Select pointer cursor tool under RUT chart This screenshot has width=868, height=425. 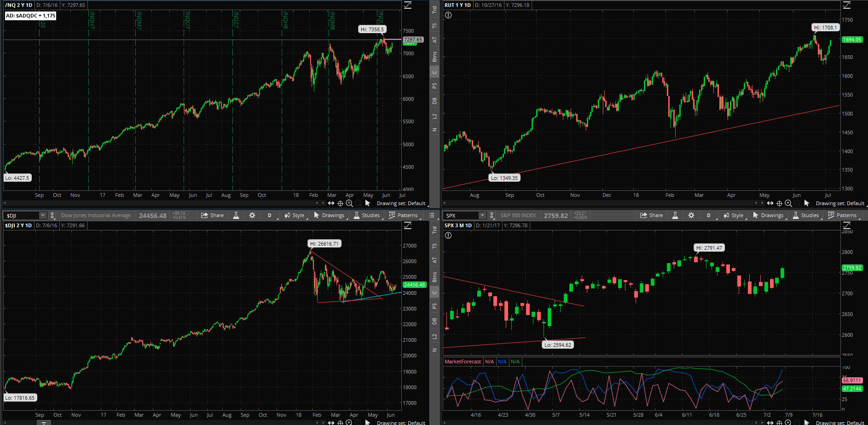pos(806,203)
